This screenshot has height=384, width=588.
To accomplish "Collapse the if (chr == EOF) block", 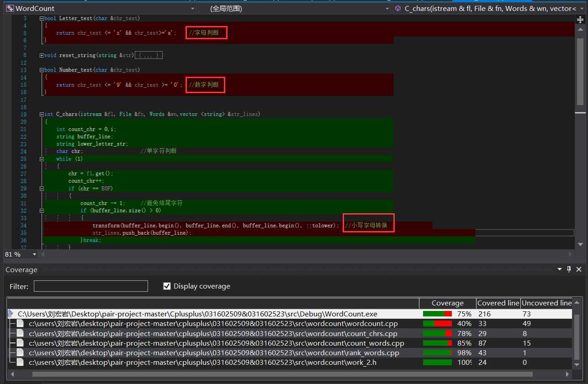I will (42, 188).
